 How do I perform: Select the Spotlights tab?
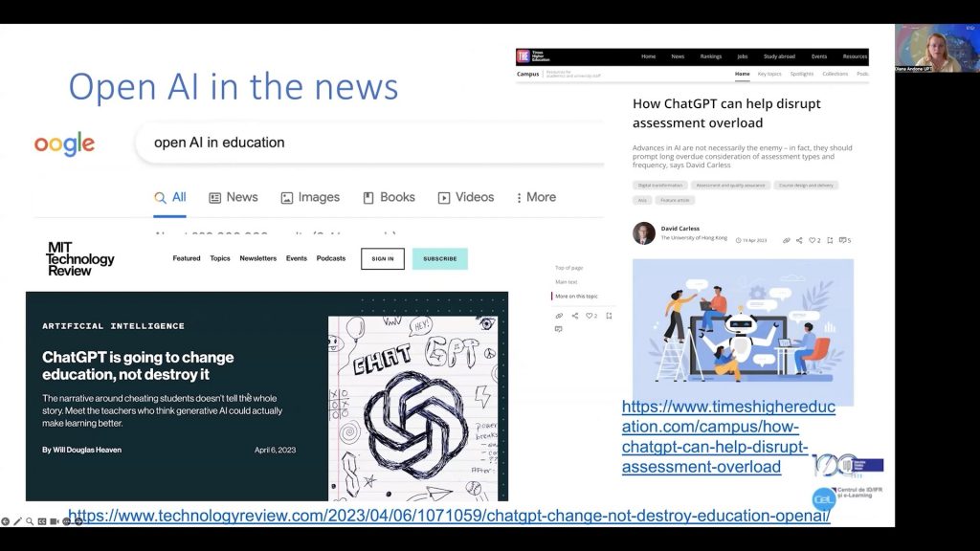click(802, 75)
